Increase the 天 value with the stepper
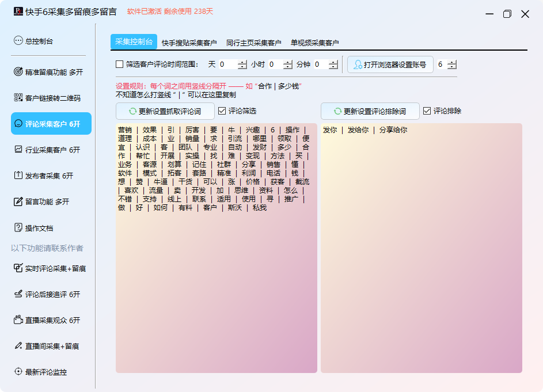Screen dimensions: 543x392 242,62
